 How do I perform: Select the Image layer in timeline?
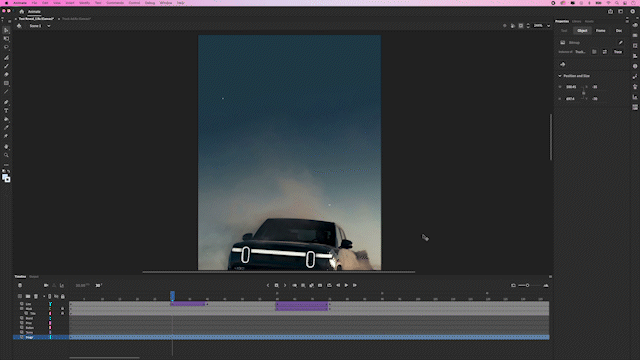click(29, 337)
